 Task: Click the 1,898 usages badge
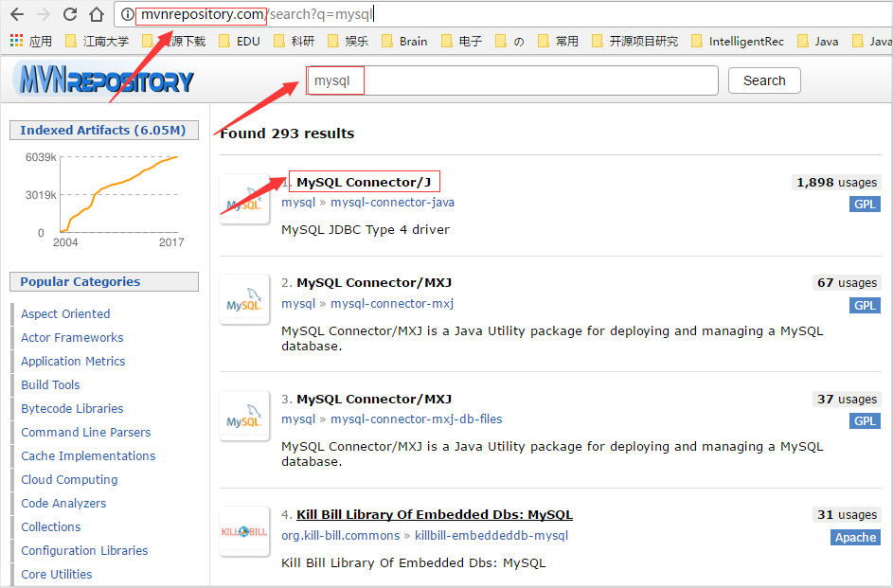(836, 182)
